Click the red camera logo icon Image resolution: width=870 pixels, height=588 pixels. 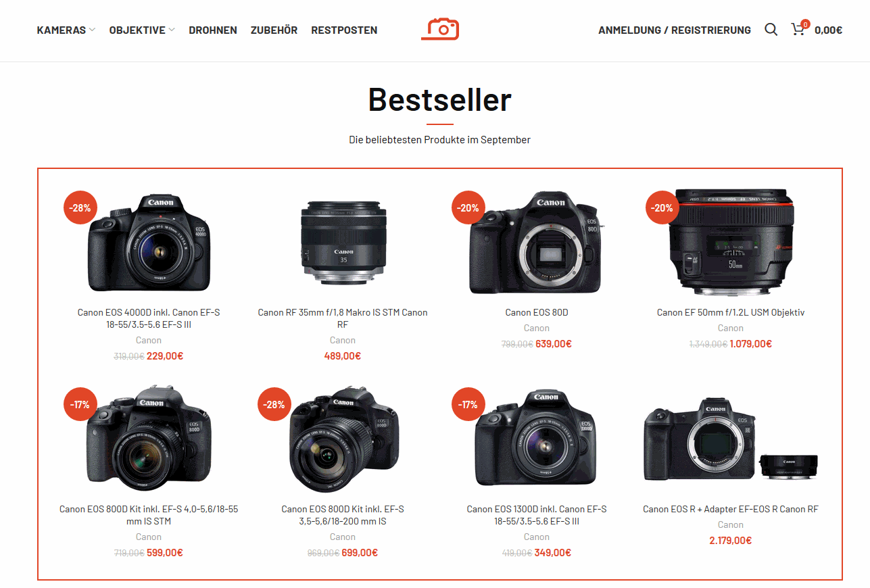click(x=440, y=29)
